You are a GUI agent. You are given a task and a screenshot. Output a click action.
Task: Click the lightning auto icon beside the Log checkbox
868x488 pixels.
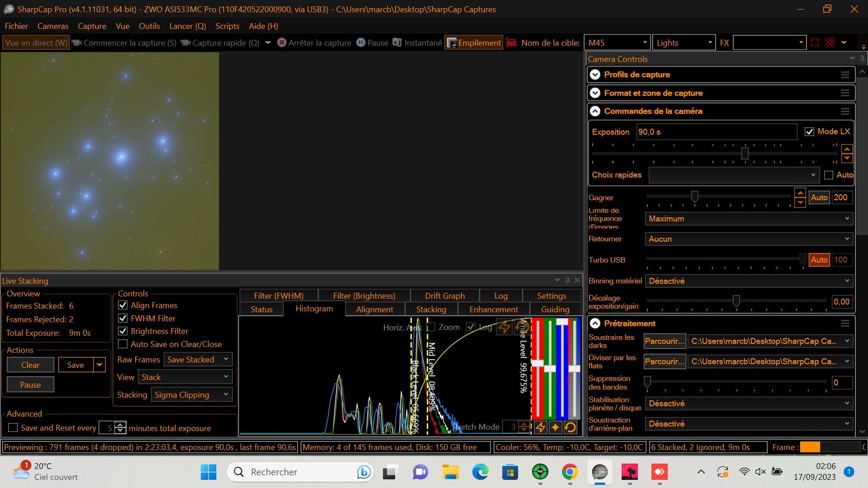[504, 327]
